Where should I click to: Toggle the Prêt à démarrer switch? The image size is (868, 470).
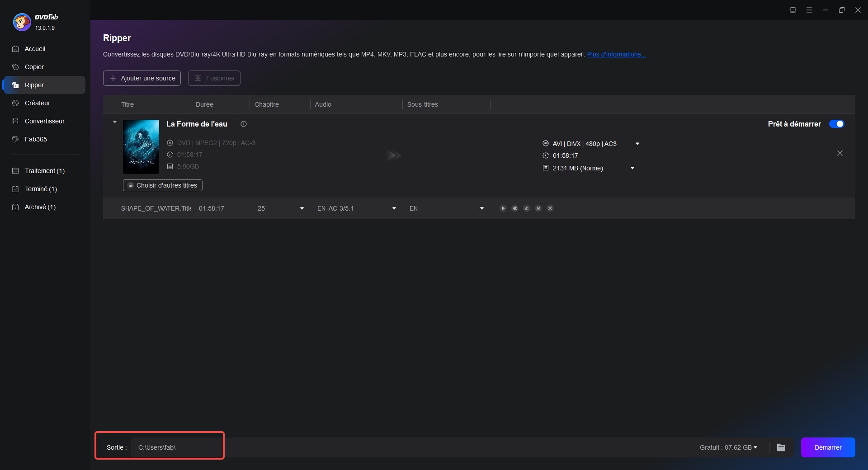click(x=836, y=124)
